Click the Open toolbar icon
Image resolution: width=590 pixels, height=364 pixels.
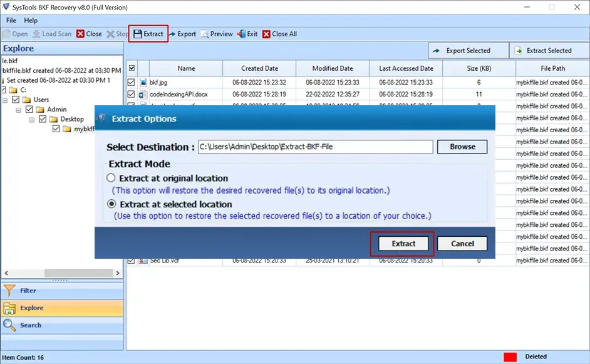click(x=6, y=34)
